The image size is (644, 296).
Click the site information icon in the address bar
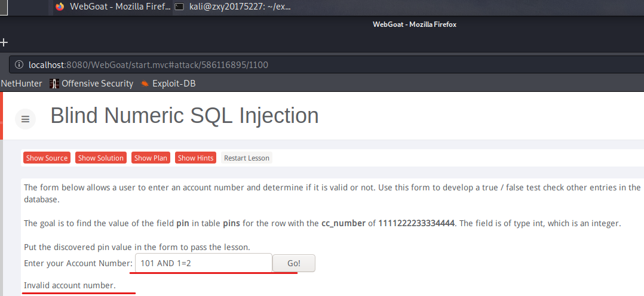click(x=19, y=65)
